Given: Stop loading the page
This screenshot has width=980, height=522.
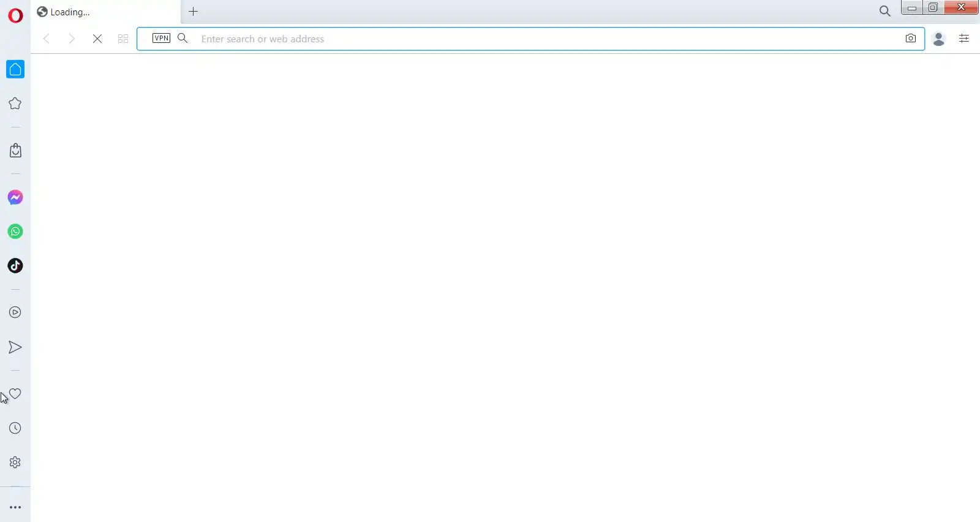Looking at the screenshot, I should 97,39.
